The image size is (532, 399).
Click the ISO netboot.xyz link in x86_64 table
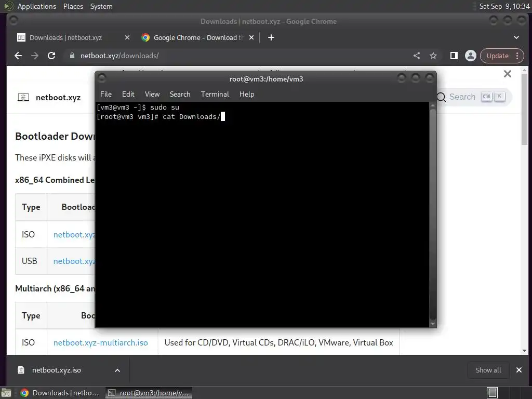coord(74,234)
